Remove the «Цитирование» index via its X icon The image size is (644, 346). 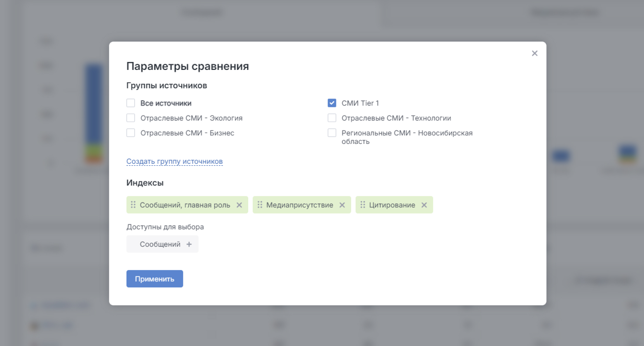[x=424, y=205]
